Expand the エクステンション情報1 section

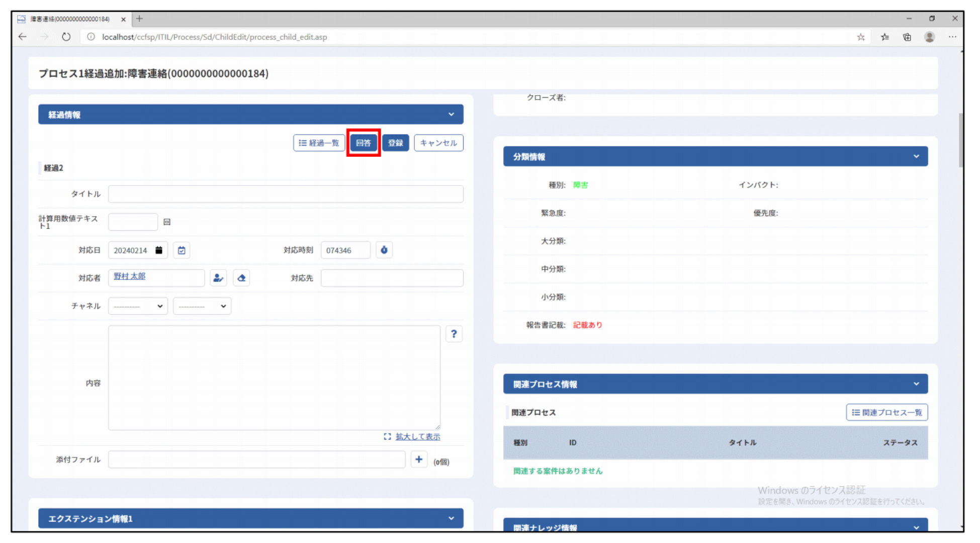click(x=451, y=518)
